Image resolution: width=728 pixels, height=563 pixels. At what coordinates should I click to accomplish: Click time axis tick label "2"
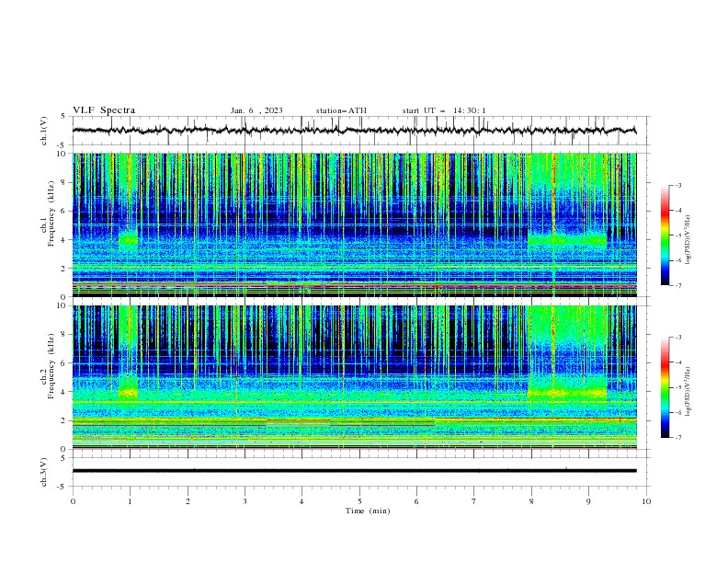[x=188, y=501]
